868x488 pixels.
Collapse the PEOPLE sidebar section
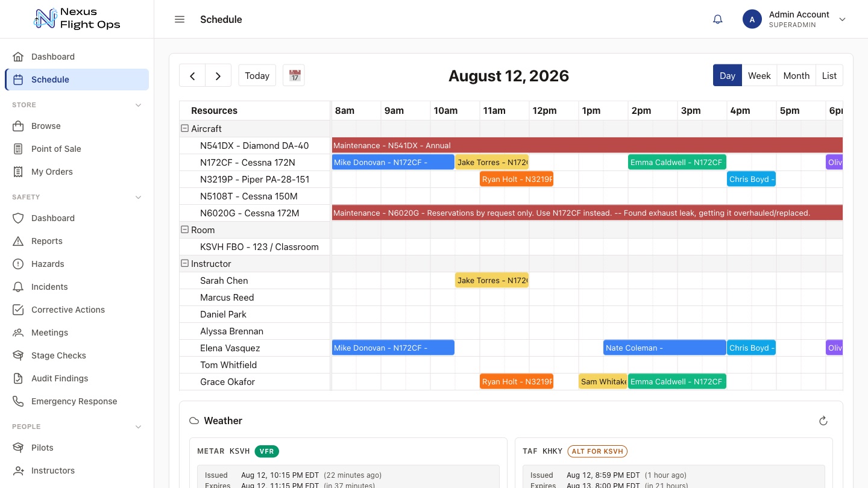point(138,427)
